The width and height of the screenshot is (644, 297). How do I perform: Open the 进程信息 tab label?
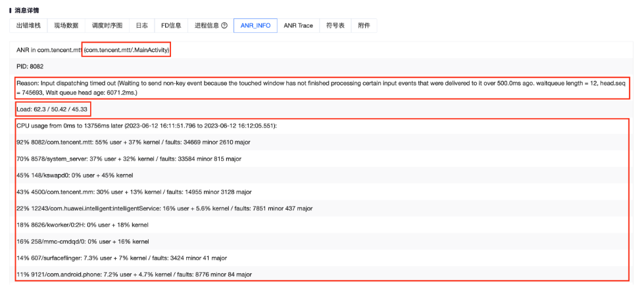tap(207, 26)
